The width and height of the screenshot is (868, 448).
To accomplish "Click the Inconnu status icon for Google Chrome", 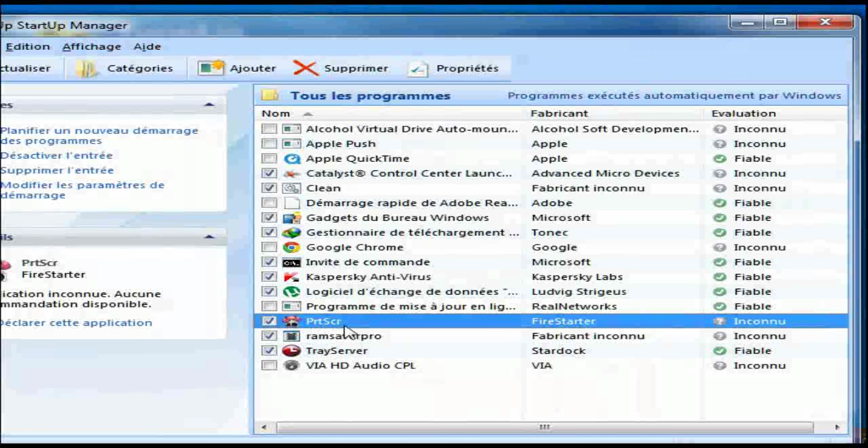I will [x=720, y=247].
